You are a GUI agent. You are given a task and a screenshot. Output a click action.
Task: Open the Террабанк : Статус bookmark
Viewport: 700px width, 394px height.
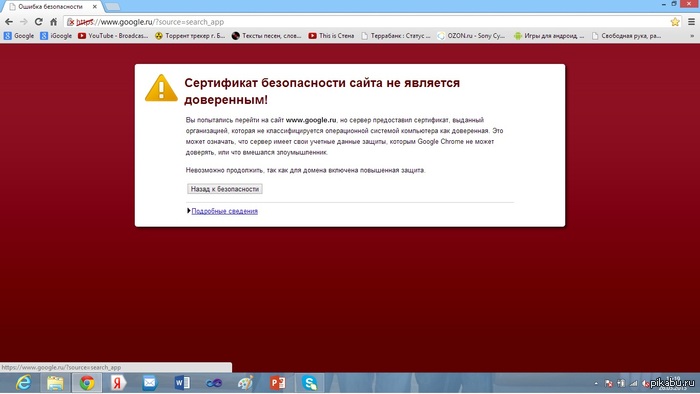396,36
